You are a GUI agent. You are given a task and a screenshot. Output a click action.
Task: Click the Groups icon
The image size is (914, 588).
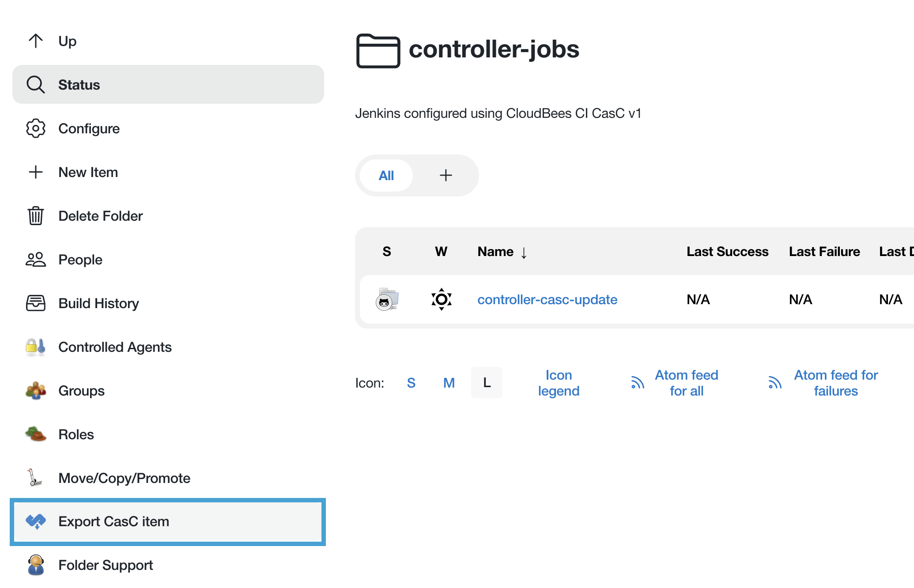click(x=35, y=390)
